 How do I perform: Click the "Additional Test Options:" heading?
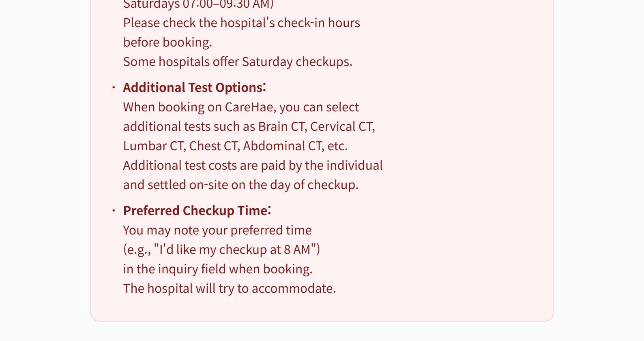[x=194, y=87]
